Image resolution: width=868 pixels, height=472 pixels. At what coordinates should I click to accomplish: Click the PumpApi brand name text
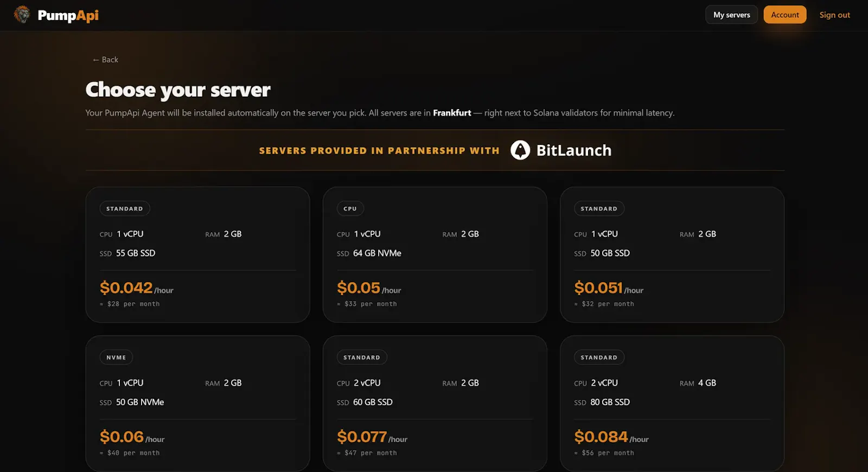point(68,15)
